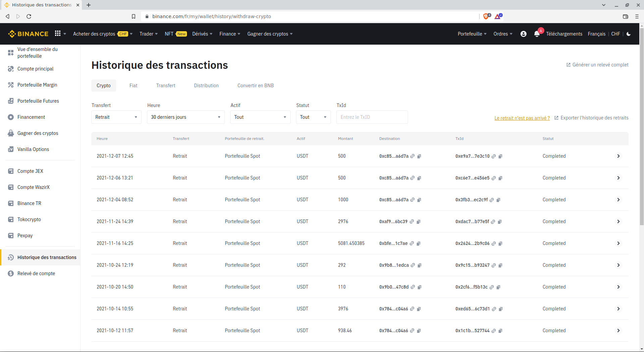Toggle dark mode moon icon
Screen dimensions: 644x352
click(629, 34)
